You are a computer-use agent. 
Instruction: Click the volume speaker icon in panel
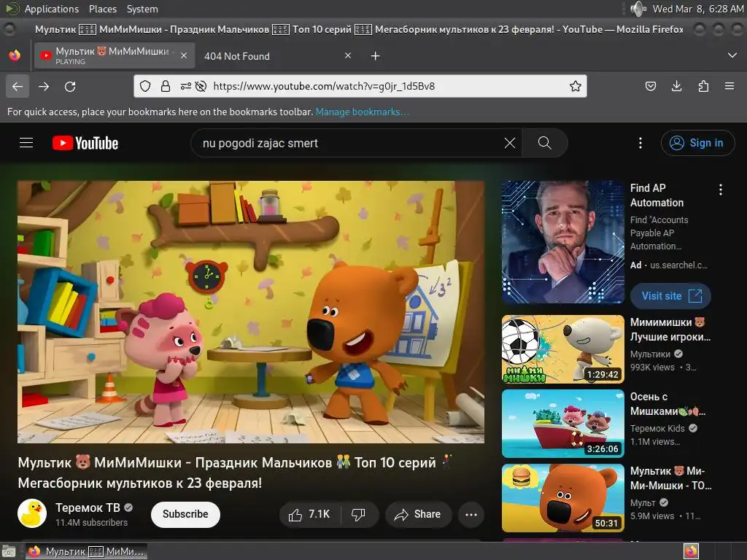coord(638,9)
